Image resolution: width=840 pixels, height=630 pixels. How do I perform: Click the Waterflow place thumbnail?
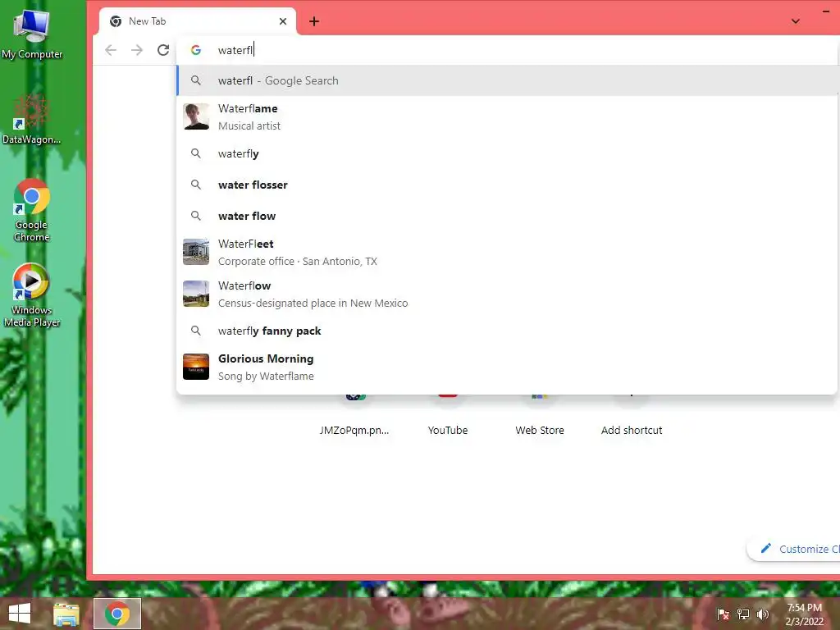click(x=196, y=294)
